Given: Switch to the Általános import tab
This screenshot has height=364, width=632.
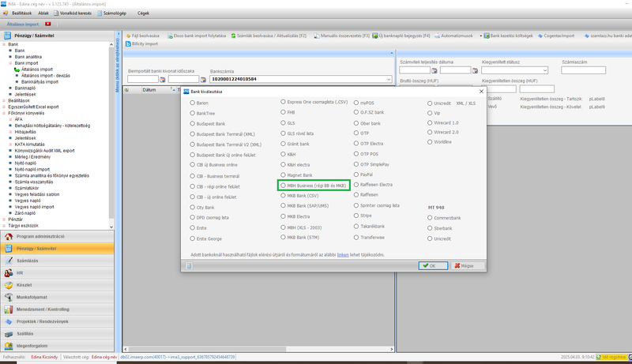Looking at the screenshot, I should coord(23,24).
